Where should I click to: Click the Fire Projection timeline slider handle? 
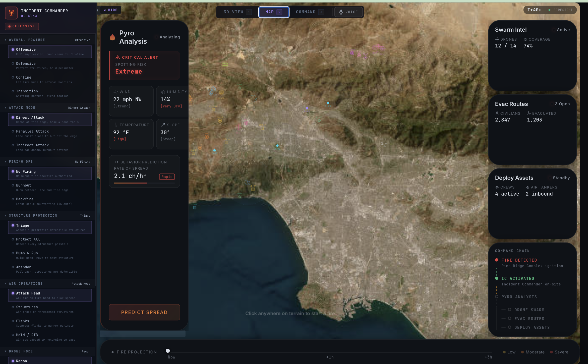(168, 351)
